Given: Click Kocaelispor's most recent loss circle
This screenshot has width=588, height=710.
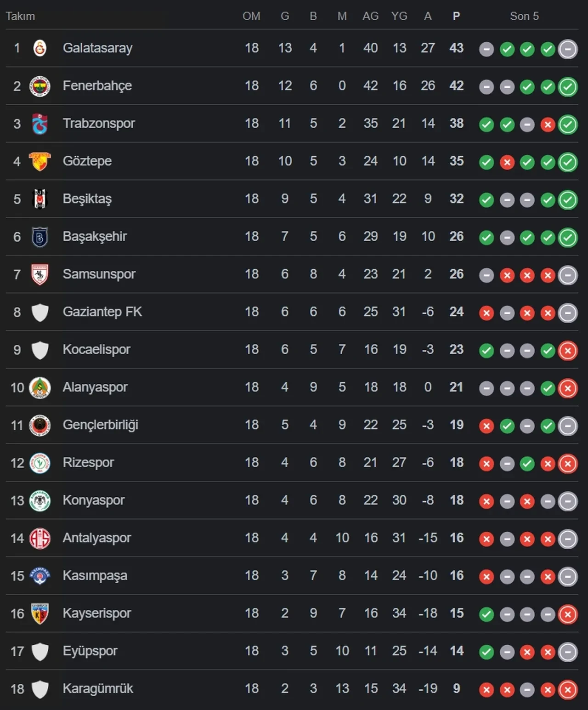Looking at the screenshot, I should (x=568, y=350).
